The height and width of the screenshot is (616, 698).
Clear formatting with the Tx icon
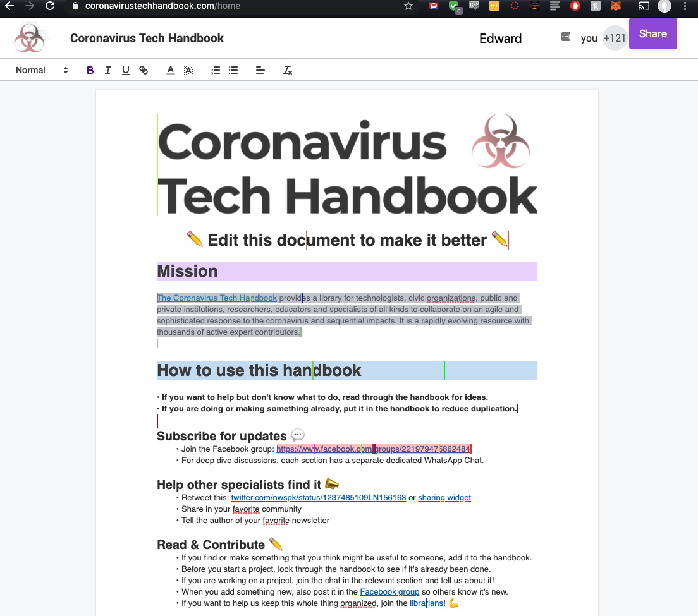pos(286,70)
